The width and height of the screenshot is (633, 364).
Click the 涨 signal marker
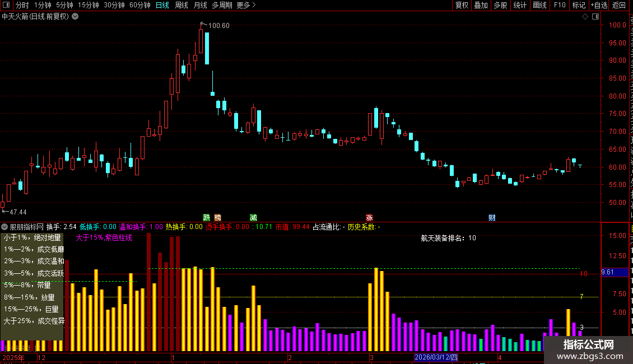coord(369,217)
